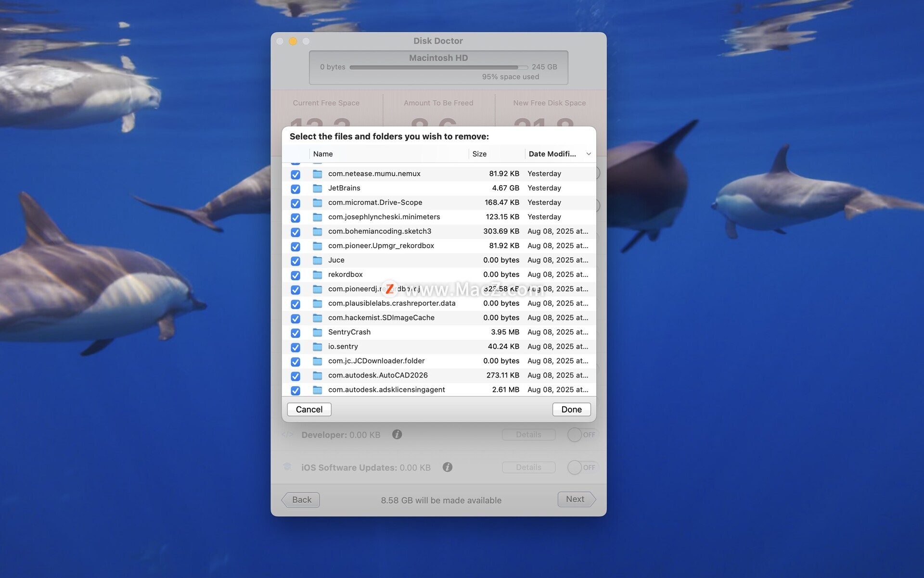The height and width of the screenshot is (578, 924).
Task: Click the rekordbox folder icon
Action: [318, 275]
